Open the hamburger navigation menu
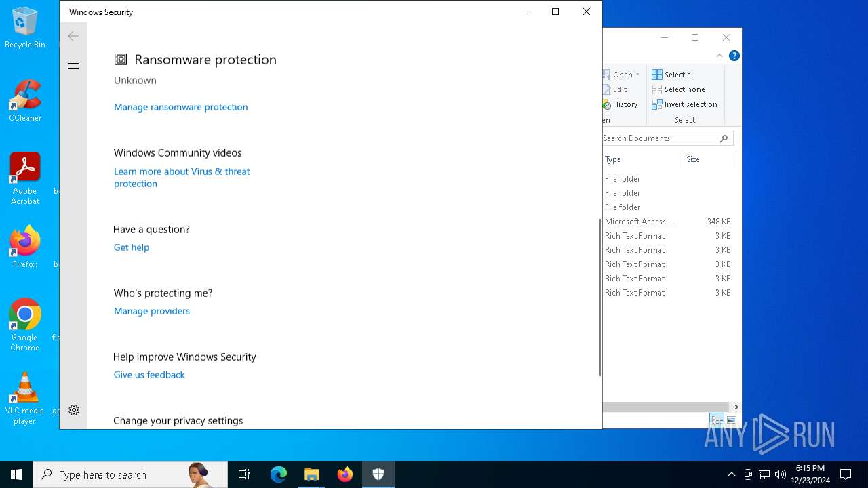The width and height of the screenshot is (868, 488). [x=73, y=66]
